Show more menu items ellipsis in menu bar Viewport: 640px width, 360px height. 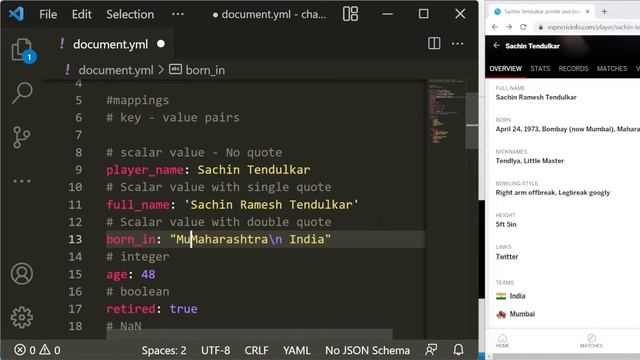click(178, 14)
